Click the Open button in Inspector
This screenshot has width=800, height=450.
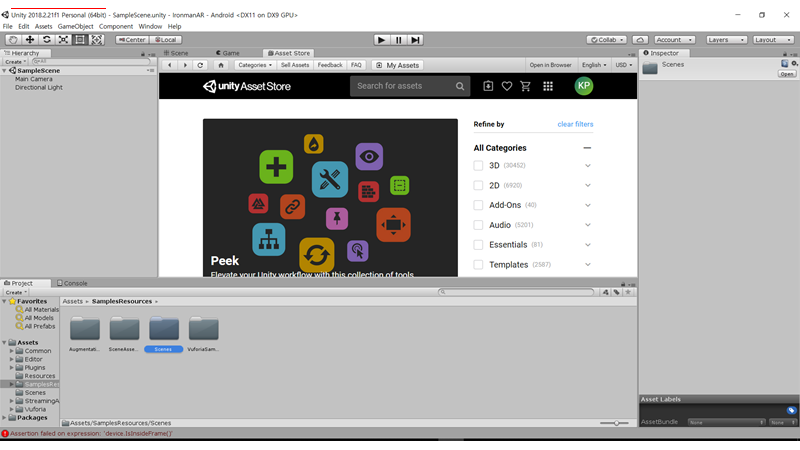click(x=786, y=74)
